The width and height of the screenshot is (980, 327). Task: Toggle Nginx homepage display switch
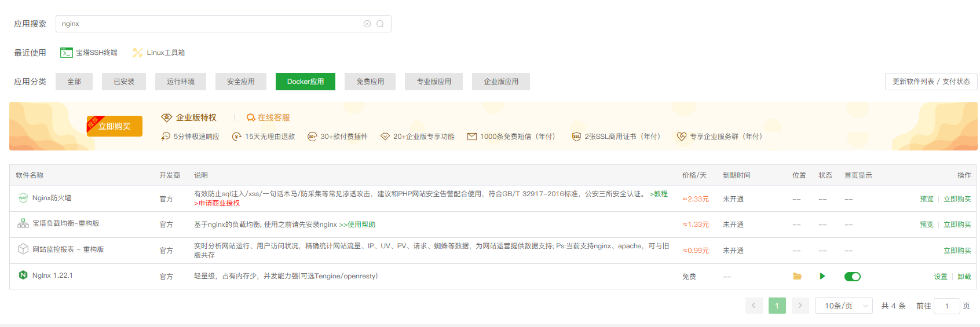tap(853, 277)
